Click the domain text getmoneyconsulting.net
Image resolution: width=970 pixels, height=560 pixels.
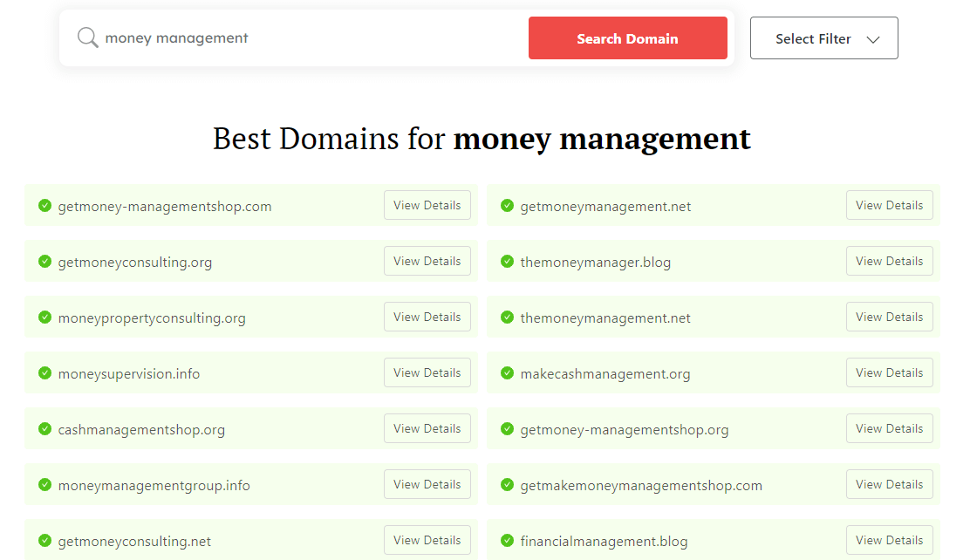134,542
